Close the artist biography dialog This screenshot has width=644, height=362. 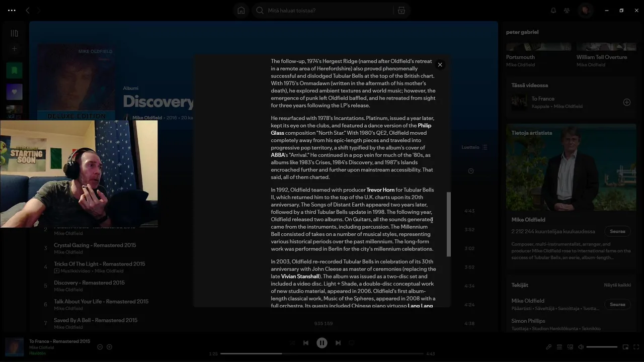click(440, 64)
